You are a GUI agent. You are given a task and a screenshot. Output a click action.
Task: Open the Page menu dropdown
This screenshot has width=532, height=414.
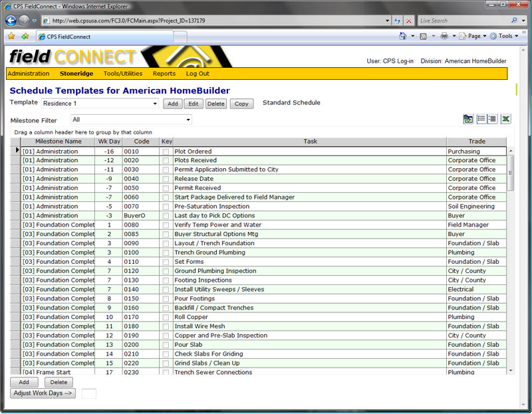473,36
